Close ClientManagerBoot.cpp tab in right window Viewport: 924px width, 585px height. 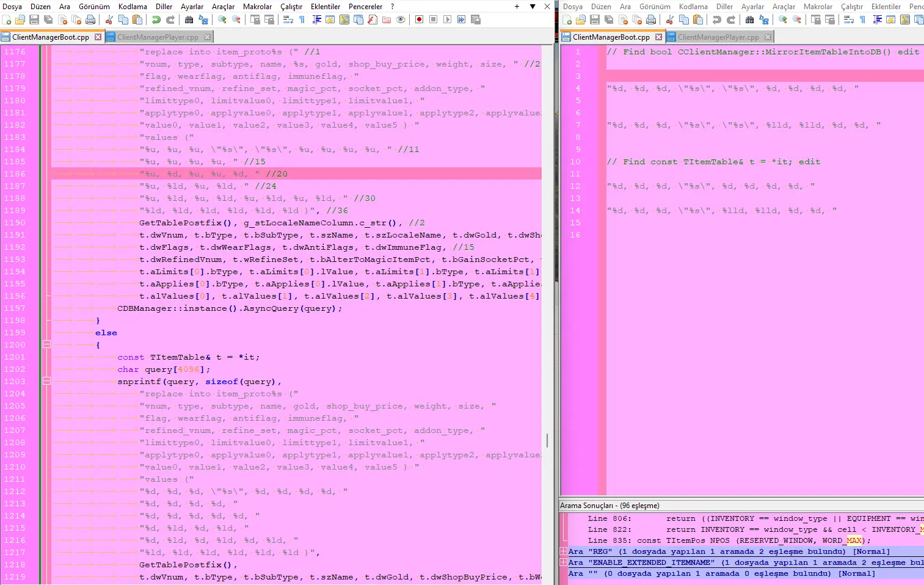(x=658, y=37)
